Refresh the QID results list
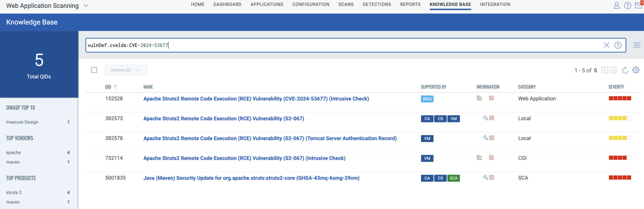Screen dimensions: 644x209 point(625,70)
